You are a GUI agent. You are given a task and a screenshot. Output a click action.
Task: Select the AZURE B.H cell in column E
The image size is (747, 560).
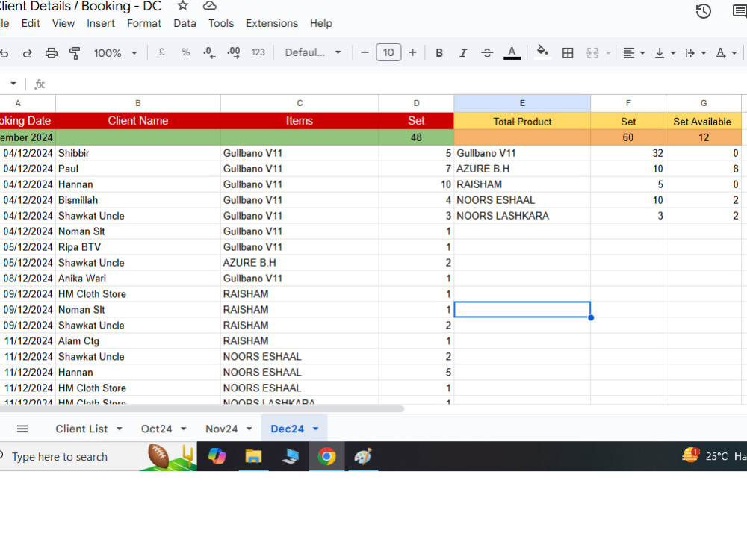[x=522, y=169]
